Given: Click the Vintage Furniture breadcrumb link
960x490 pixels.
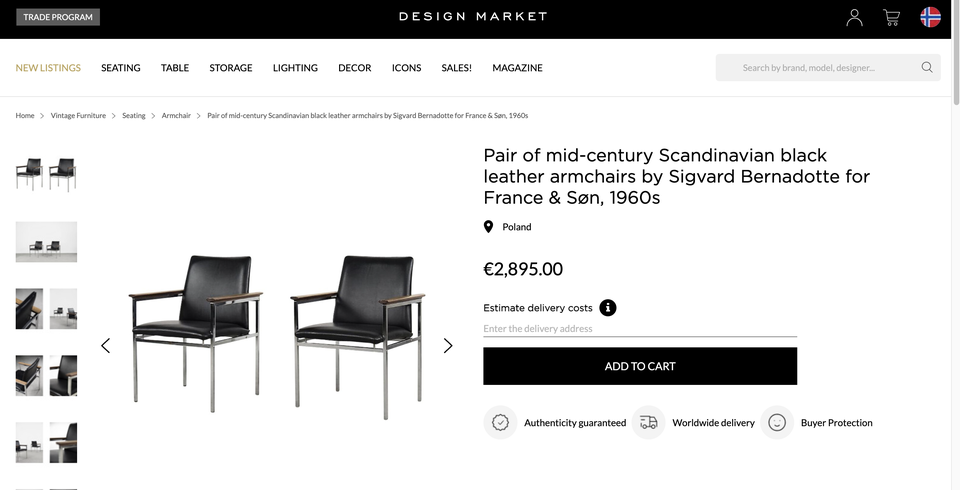Looking at the screenshot, I should coord(78,116).
